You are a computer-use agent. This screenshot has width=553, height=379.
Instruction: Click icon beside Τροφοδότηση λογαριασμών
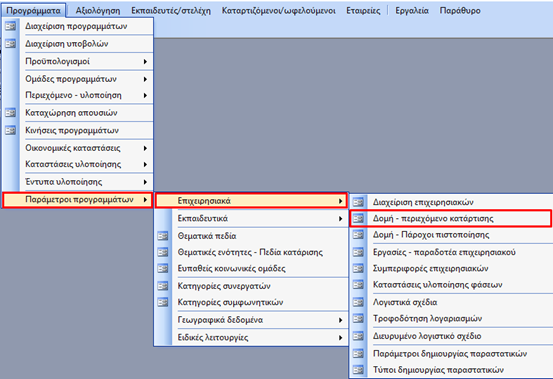(358, 318)
